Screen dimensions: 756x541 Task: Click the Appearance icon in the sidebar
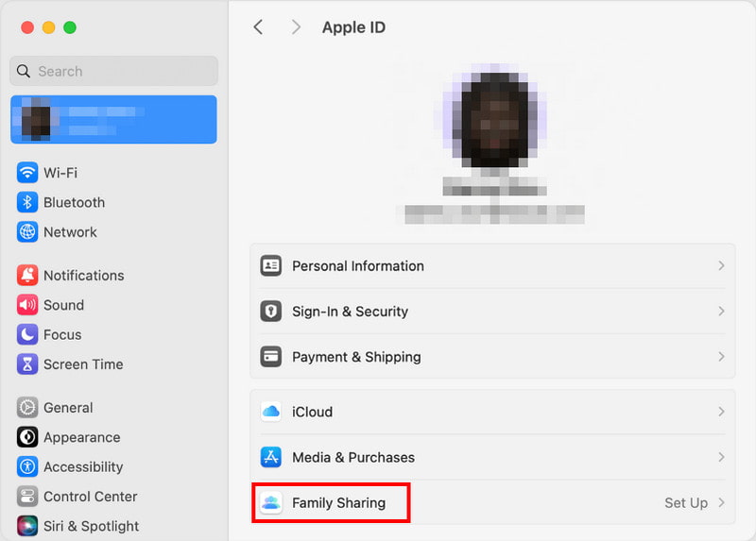27,437
